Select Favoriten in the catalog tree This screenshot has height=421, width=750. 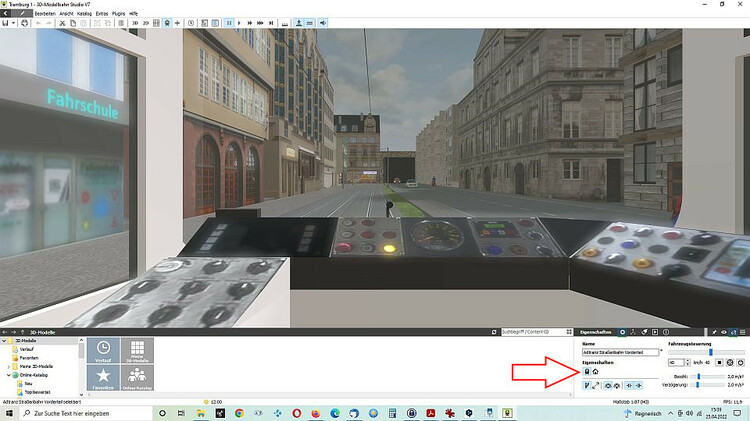(29, 358)
